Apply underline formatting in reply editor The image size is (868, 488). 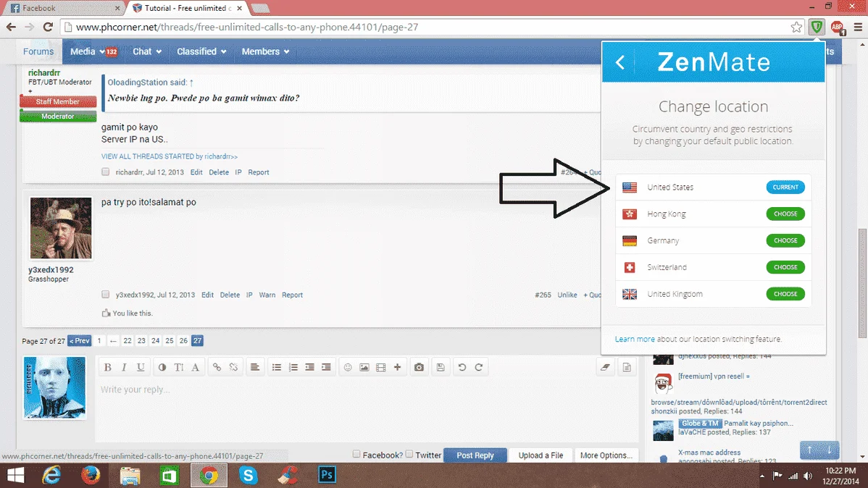coord(141,367)
